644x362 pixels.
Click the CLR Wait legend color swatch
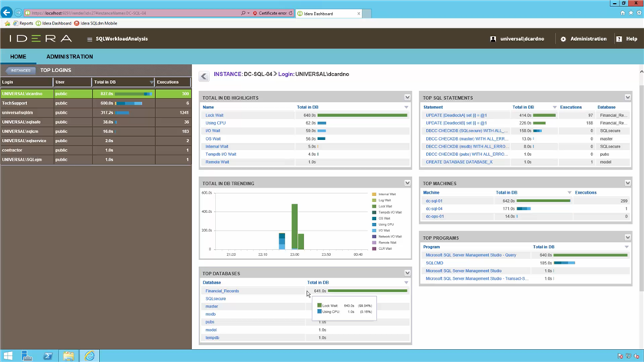374,248
